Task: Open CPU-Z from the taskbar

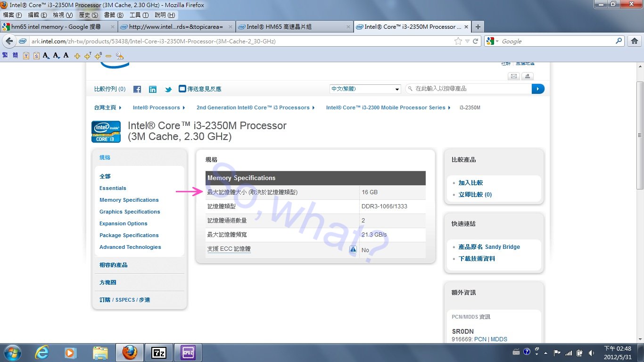Action: (x=188, y=353)
